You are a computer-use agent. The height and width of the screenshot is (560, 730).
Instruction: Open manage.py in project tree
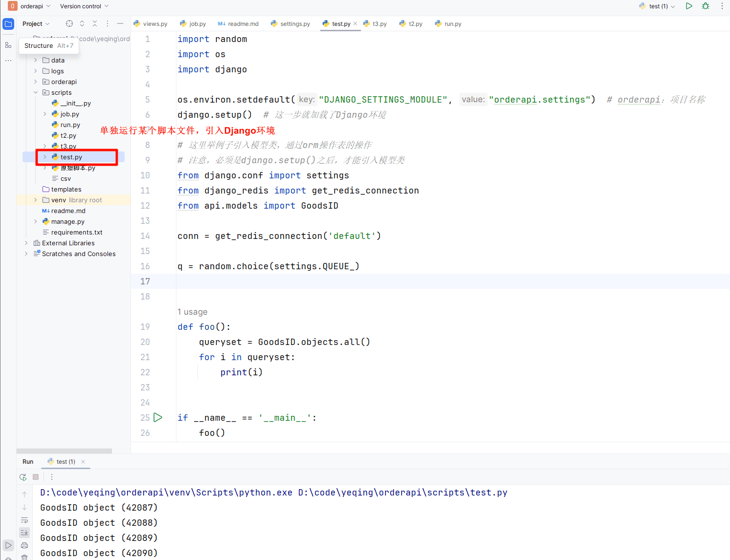[67, 221]
